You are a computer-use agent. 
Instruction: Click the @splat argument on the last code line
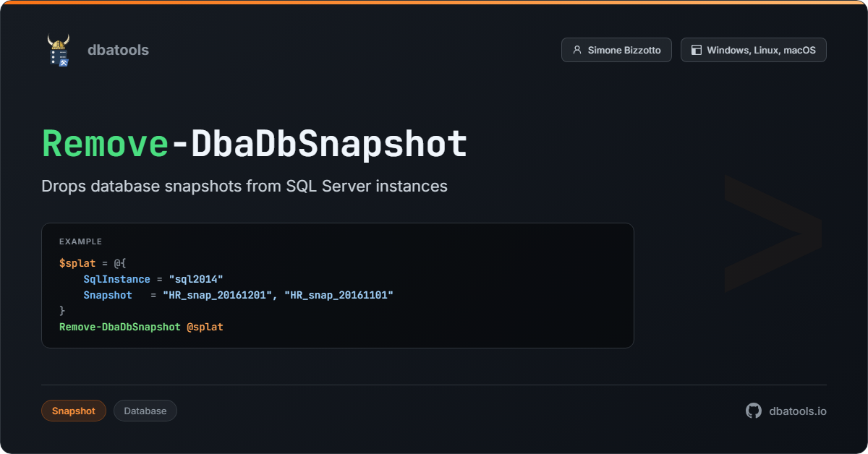pos(205,327)
